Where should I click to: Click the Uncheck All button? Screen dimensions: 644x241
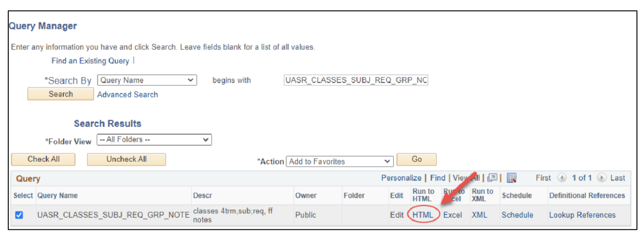[126, 159]
